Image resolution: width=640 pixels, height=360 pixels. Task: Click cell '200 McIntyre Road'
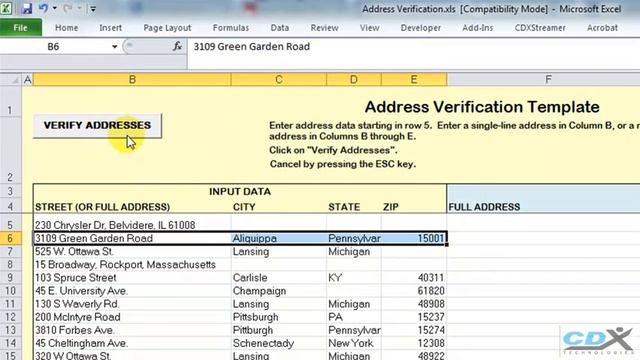(132, 317)
